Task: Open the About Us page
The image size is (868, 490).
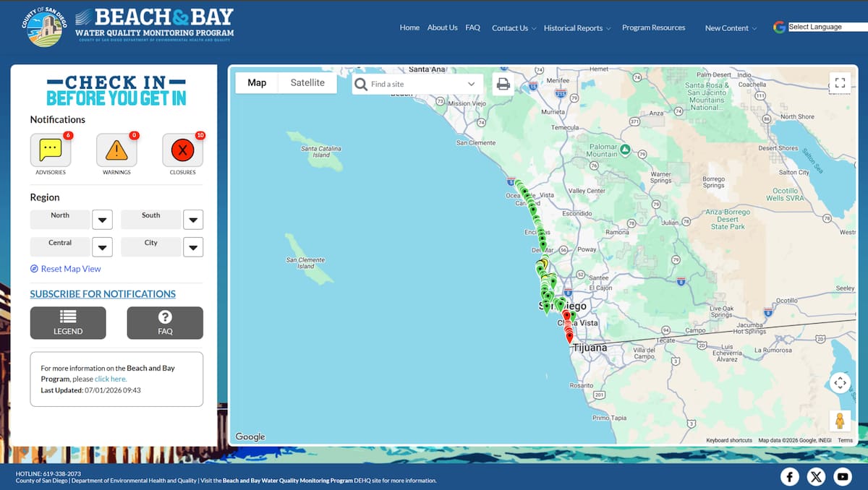Action: coord(442,27)
